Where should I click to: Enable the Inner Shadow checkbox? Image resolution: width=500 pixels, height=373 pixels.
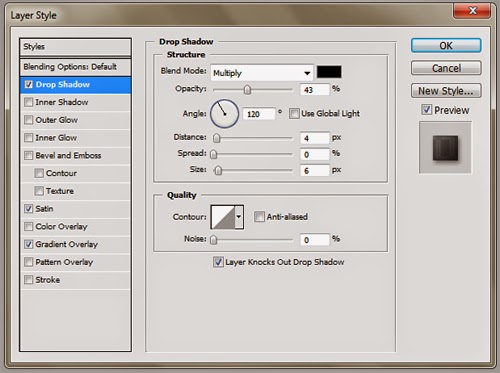click(29, 102)
